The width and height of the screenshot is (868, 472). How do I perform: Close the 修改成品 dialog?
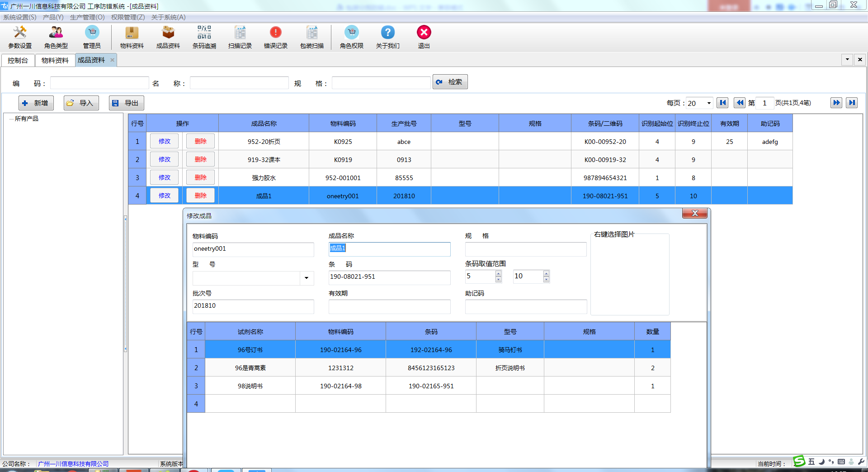(695, 213)
